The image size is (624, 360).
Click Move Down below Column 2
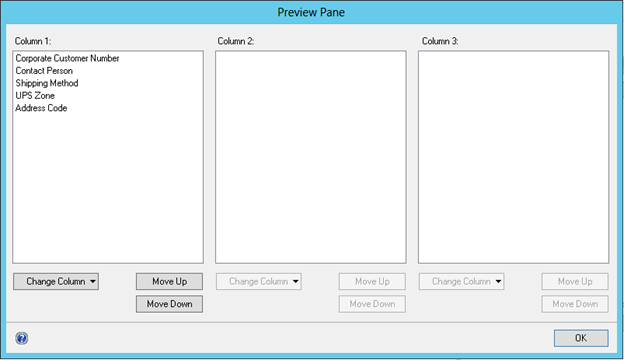(372, 304)
